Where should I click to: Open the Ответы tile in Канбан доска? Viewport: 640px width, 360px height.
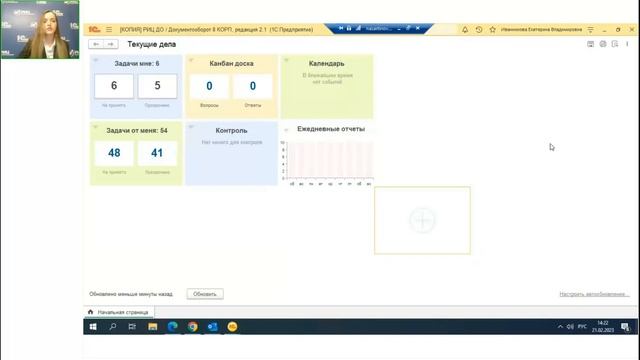pos(253,86)
